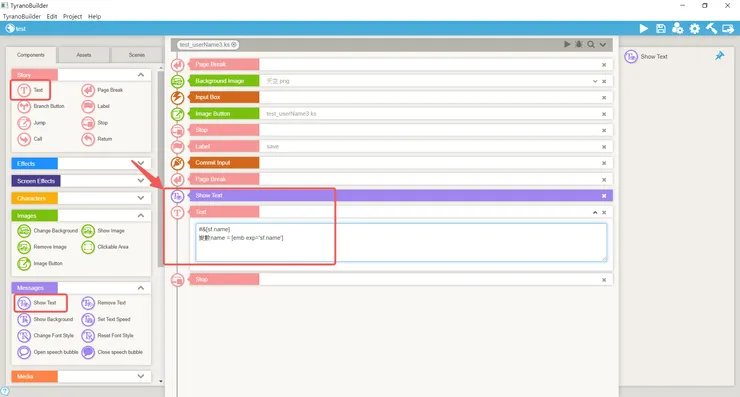
Task: Switch to the Assets tab
Action: (84, 55)
